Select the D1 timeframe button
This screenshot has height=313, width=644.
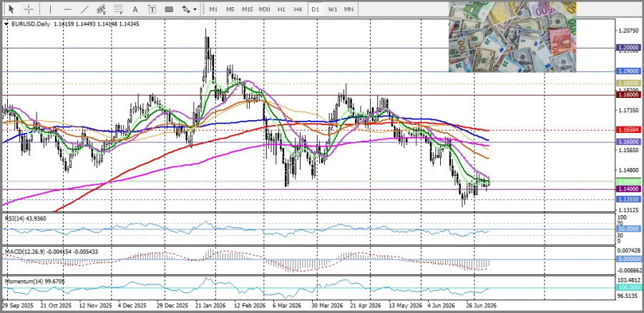[315, 9]
